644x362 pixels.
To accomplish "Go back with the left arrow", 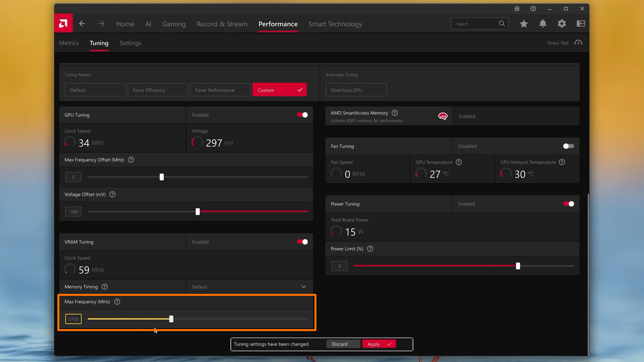I will click(82, 24).
